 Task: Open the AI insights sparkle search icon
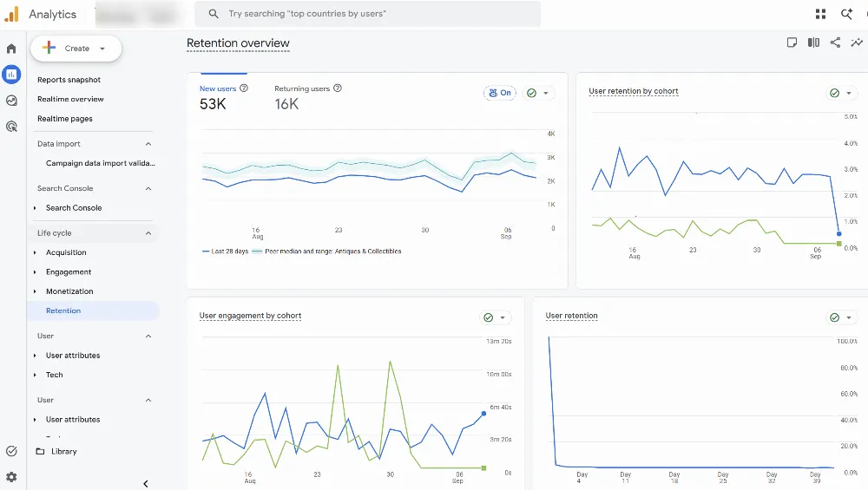pos(846,14)
